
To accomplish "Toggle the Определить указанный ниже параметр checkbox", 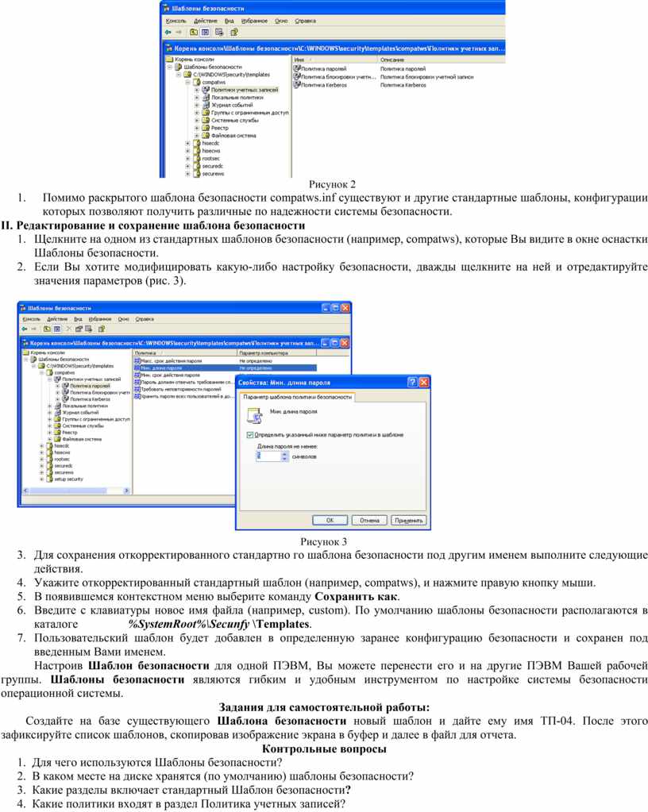I will (x=250, y=435).
